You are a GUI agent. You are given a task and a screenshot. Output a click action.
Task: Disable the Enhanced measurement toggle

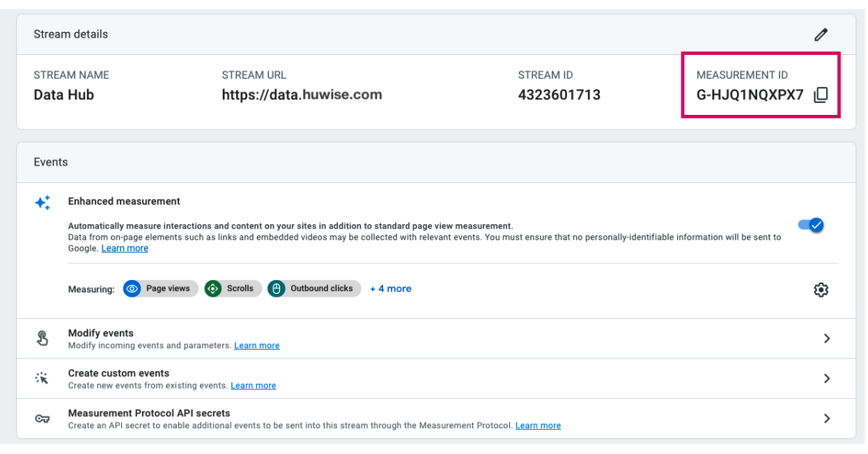click(811, 225)
